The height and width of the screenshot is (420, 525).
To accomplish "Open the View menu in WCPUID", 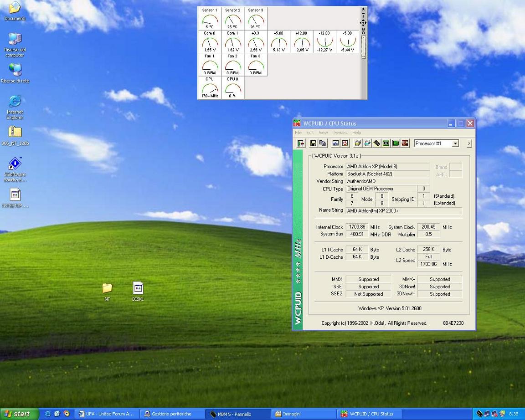I will tap(323, 133).
